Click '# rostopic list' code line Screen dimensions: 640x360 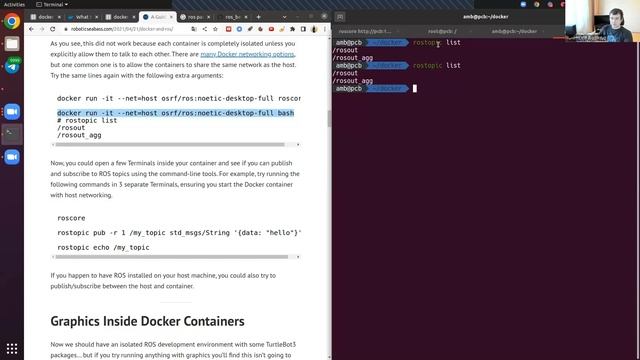[x=87, y=120]
